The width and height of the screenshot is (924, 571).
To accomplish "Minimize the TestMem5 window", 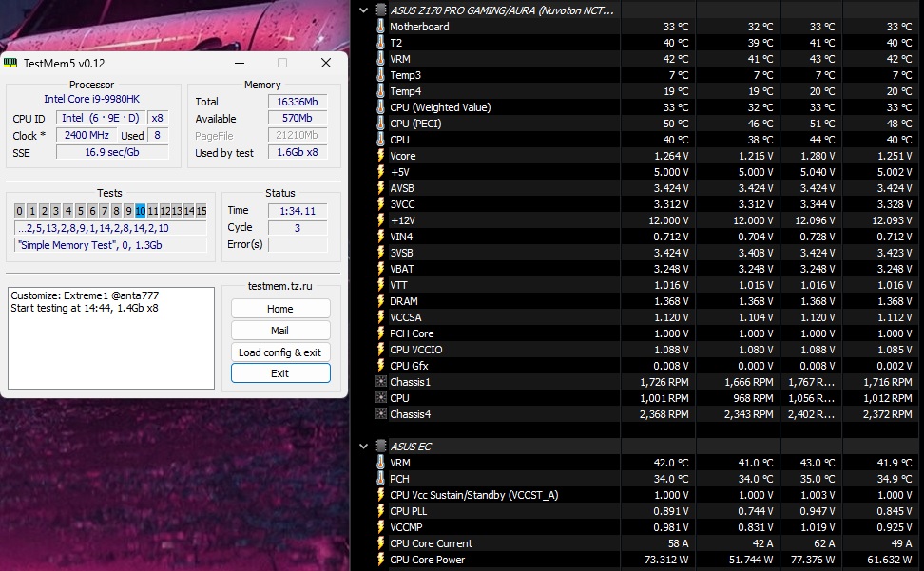I will pyautogui.click(x=240, y=63).
